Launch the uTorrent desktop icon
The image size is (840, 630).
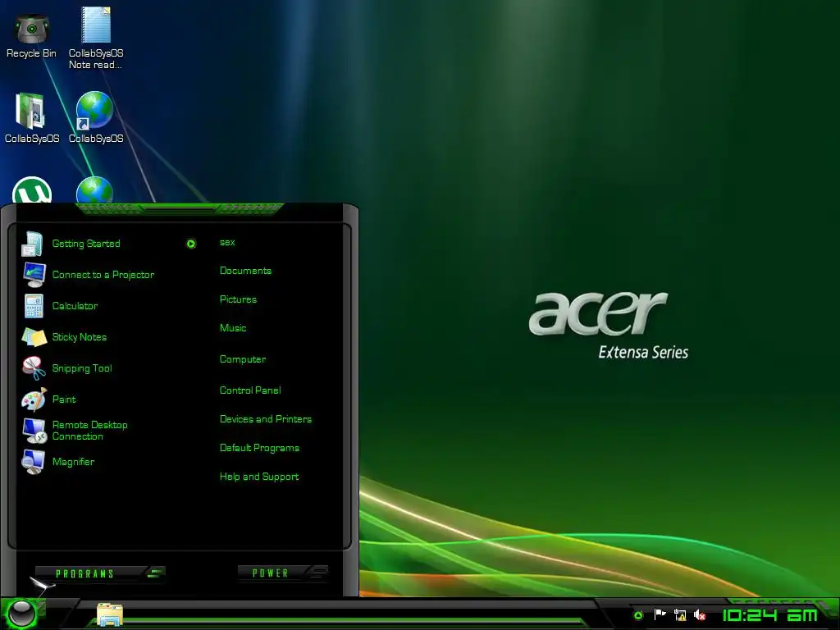tap(32, 190)
